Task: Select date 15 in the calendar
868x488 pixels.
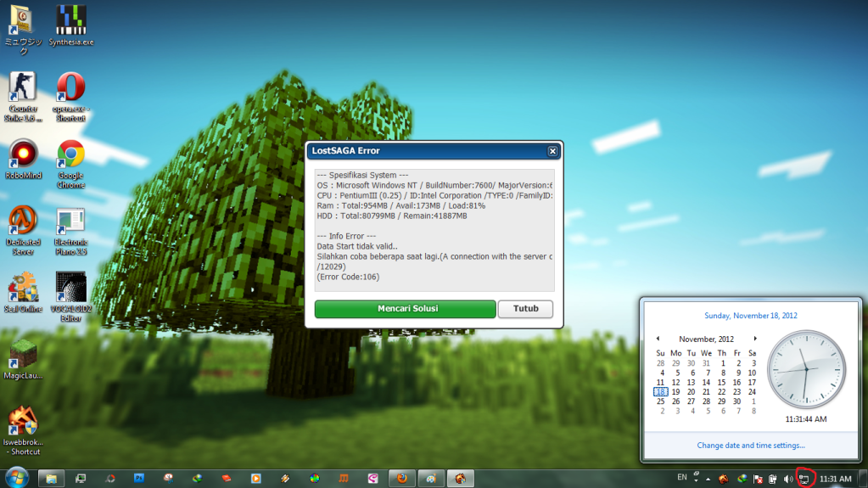Action: (721, 382)
